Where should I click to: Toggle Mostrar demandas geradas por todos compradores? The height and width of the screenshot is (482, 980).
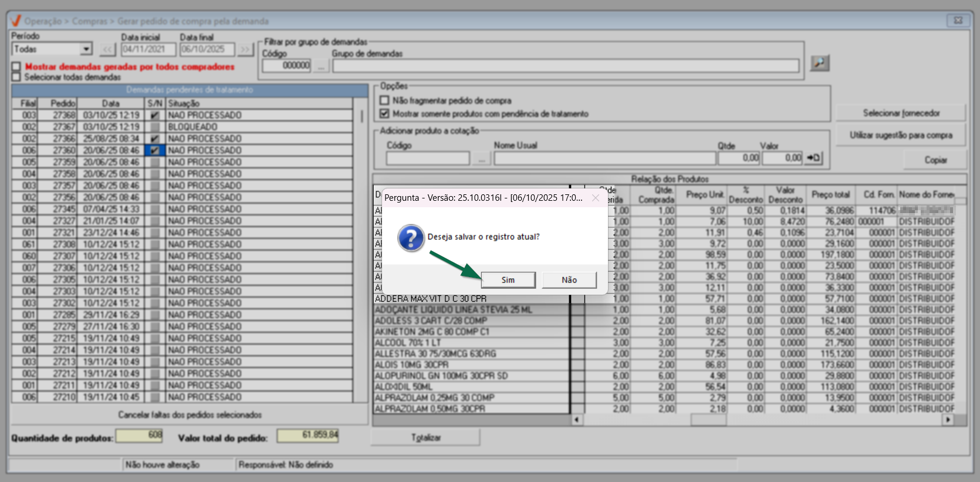click(x=16, y=67)
